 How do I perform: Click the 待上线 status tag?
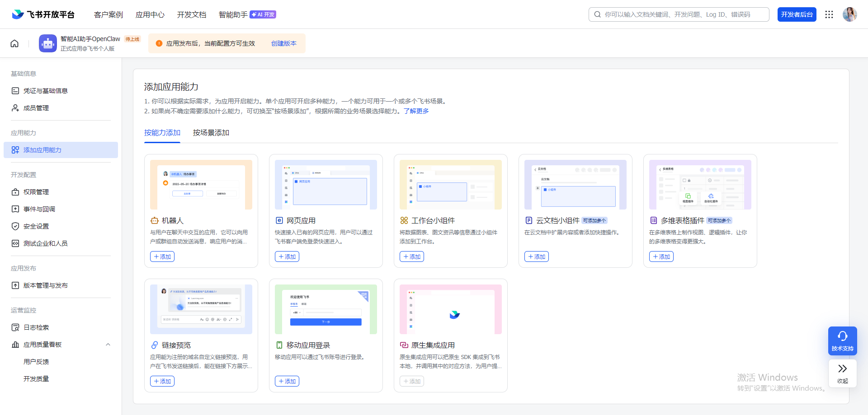pyautogui.click(x=132, y=39)
